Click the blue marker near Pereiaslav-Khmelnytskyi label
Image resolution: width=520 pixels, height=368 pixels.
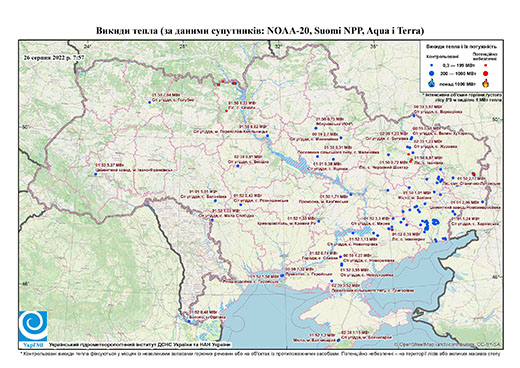[267, 136]
